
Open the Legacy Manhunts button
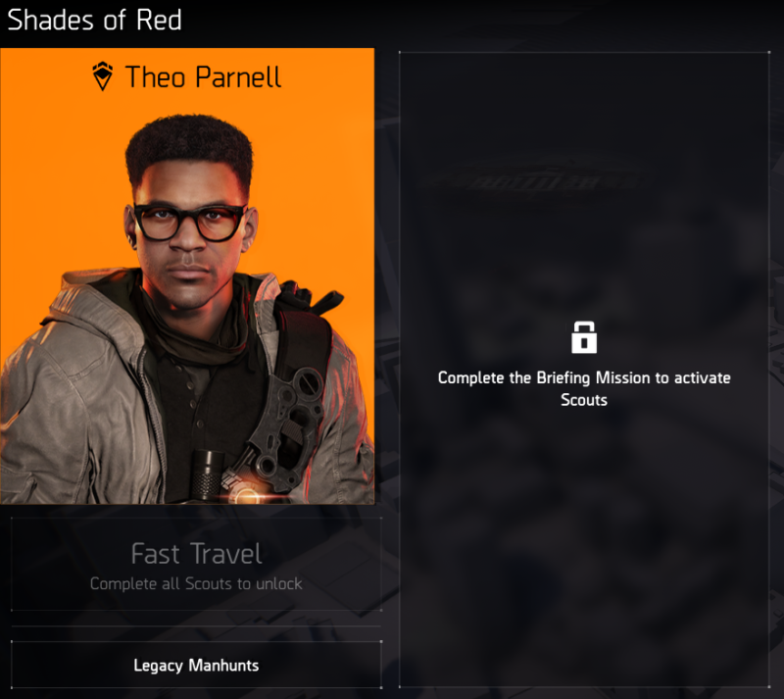[196, 665]
